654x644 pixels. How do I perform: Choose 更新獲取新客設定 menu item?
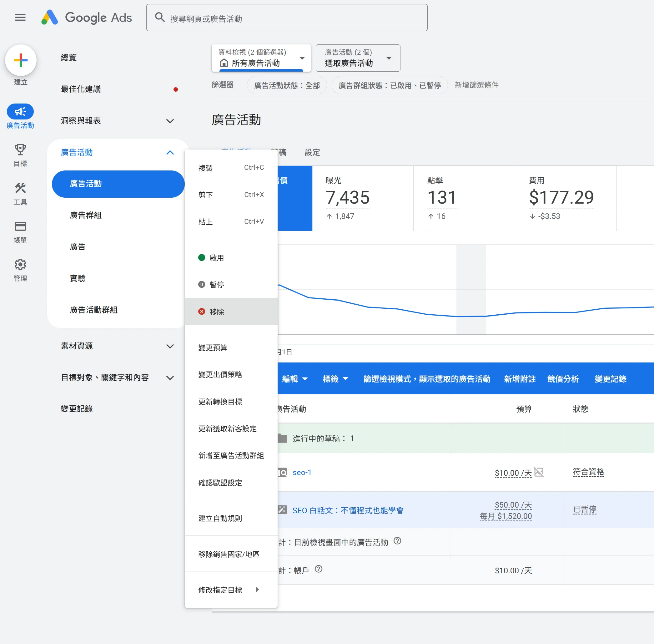(x=231, y=428)
